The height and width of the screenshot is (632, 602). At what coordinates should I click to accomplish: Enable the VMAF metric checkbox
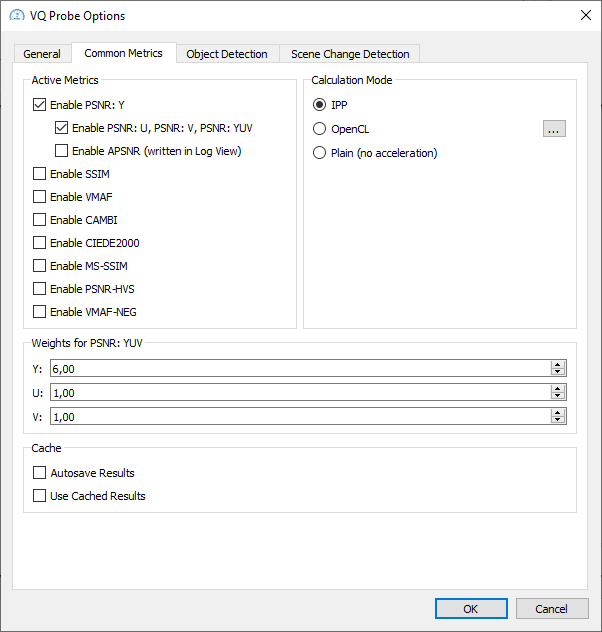pyautogui.click(x=39, y=197)
